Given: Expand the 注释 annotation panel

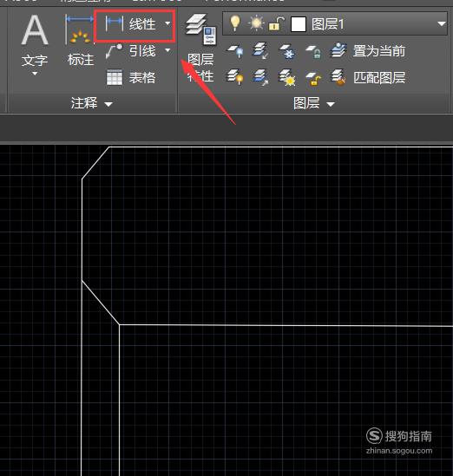Looking at the screenshot, I should click(x=91, y=103).
